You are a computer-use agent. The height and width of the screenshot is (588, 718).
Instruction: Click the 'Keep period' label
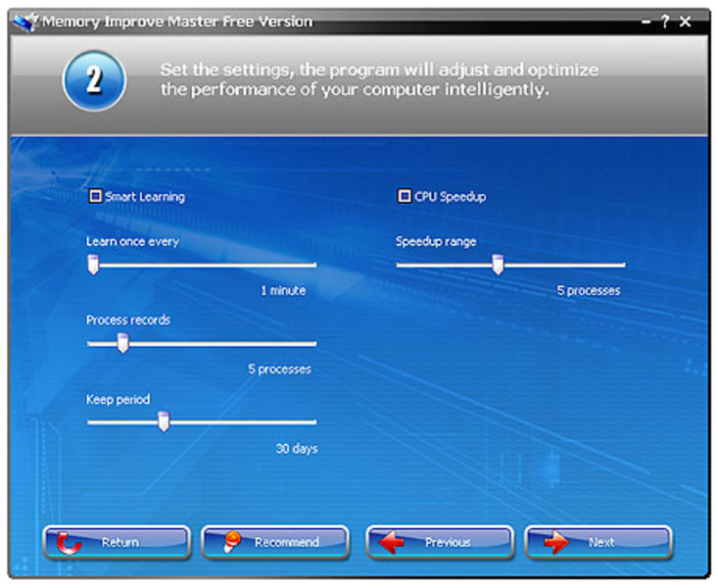click(x=118, y=399)
